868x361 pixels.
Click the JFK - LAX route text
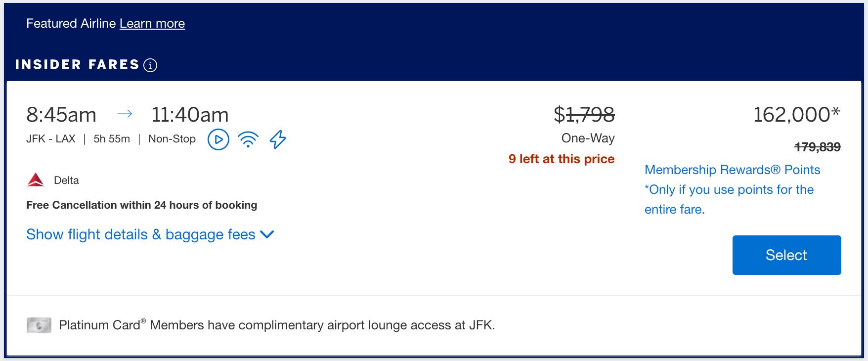pos(50,138)
